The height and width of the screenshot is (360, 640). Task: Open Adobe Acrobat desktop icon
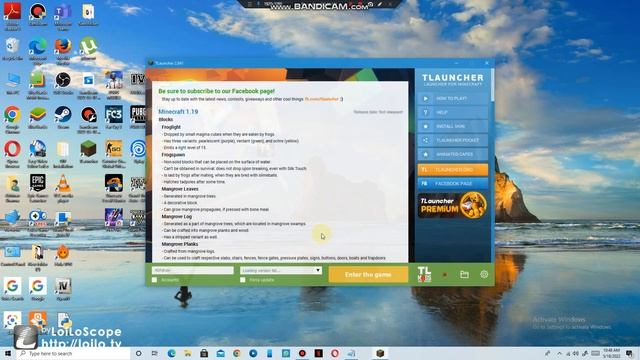[12, 15]
